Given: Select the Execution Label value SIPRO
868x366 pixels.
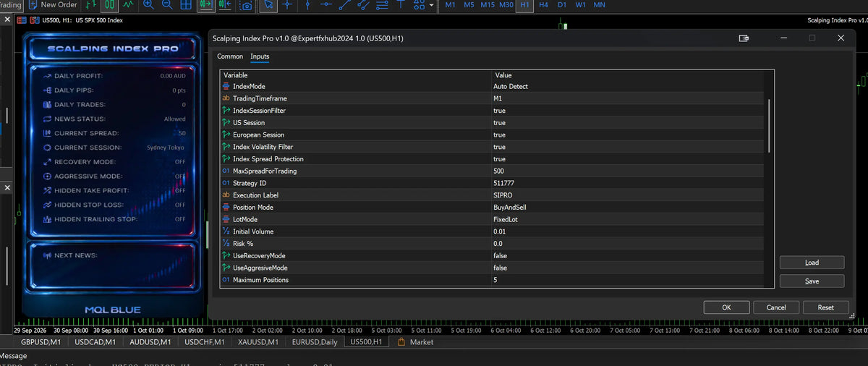Looking at the screenshot, I should pos(503,195).
